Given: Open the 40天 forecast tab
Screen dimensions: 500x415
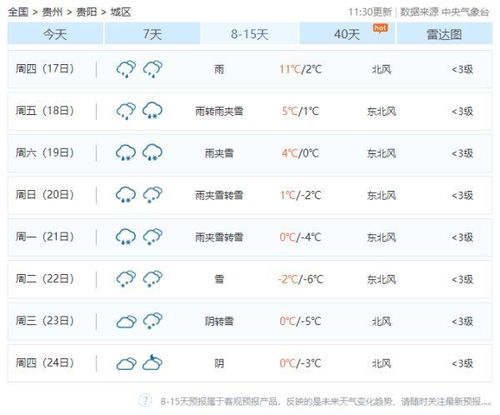Looking at the screenshot, I should [347, 34].
